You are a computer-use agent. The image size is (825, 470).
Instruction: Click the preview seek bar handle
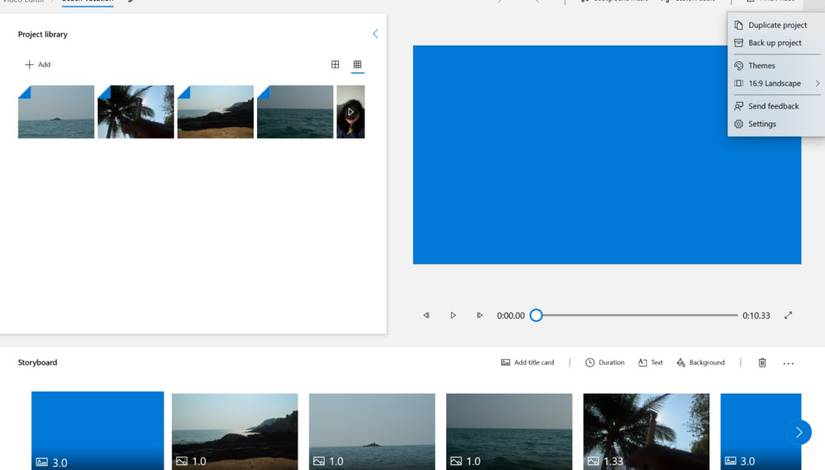(536, 315)
